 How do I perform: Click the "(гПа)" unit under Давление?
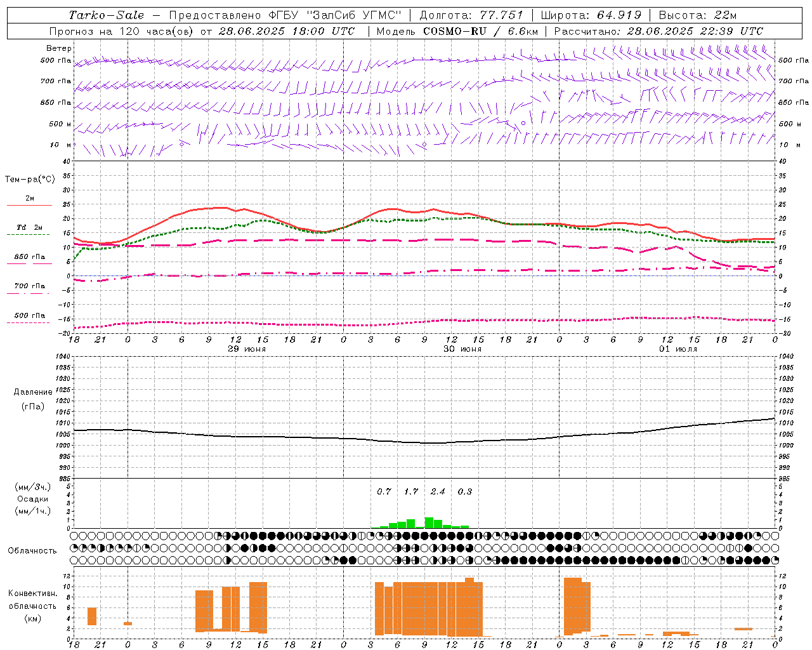click(33, 407)
